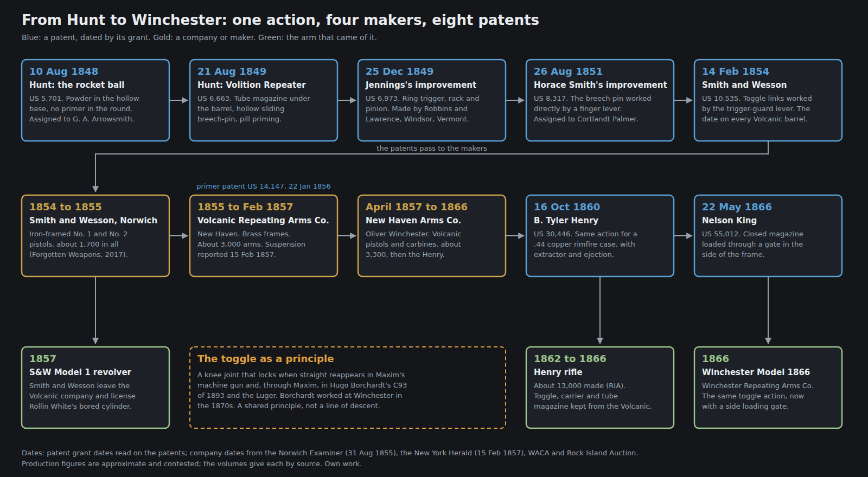Click the date '21 Aug 1849'
Image resolution: width=868 pixels, height=477 pixels.
(x=232, y=72)
